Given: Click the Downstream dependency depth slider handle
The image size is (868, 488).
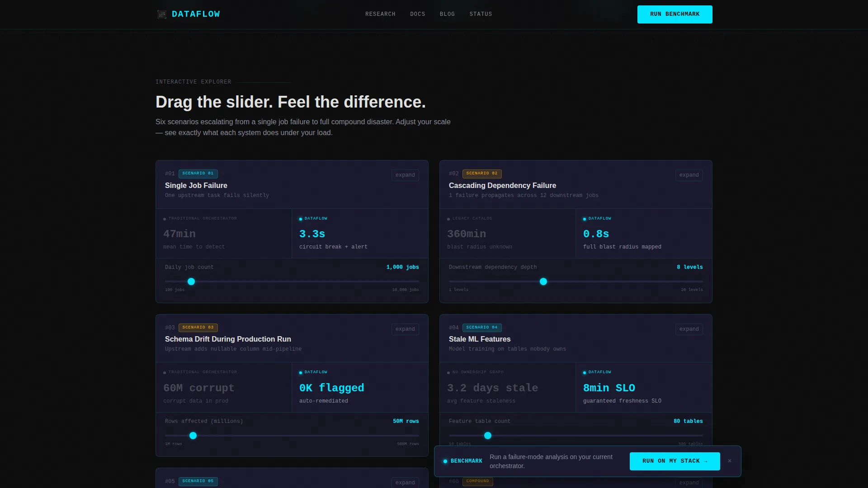Looking at the screenshot, I should coord(543,282).
